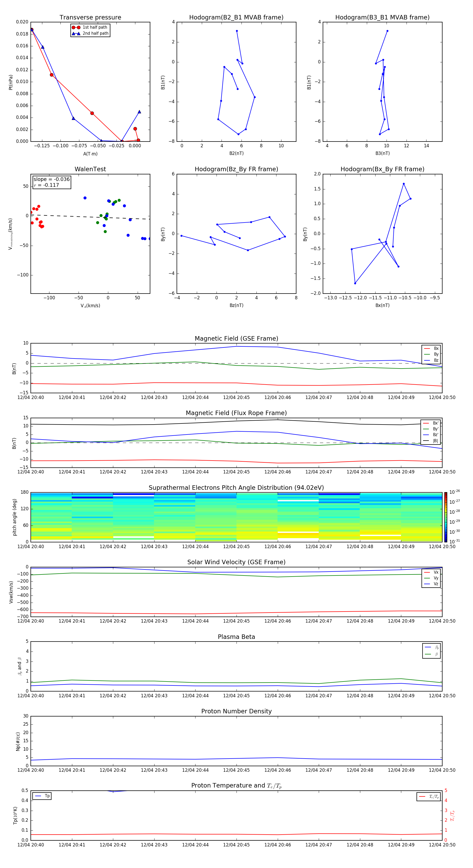Click the 'slope = -0.036' annotation
The height and width of the screenshot is (868, 473).
[x=52, y=179]
